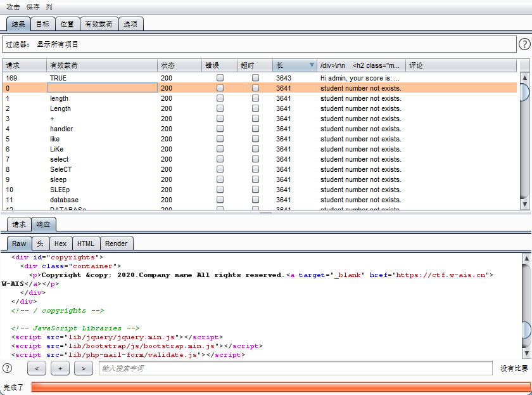Select the HTML view tab
The height and width of the screenshot is (395, 532).
tap(86, 243)
